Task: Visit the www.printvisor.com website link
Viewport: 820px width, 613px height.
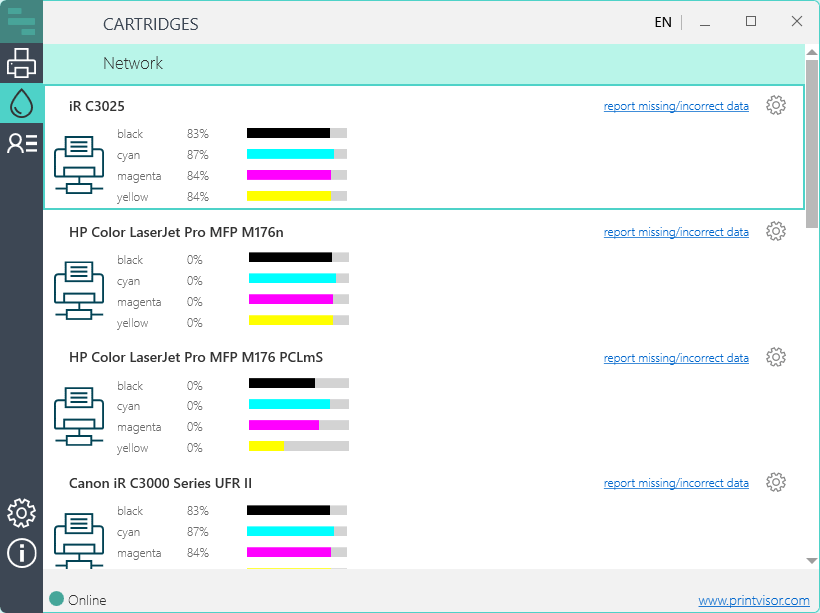Action: pyautogui.click(x=753, y=600)
